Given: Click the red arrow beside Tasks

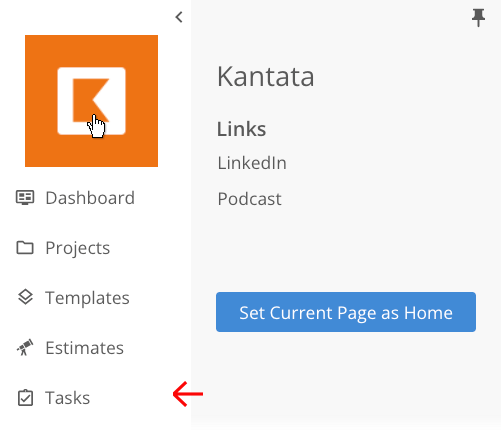Looking at the screenshot, I should (x=188, y=394).
